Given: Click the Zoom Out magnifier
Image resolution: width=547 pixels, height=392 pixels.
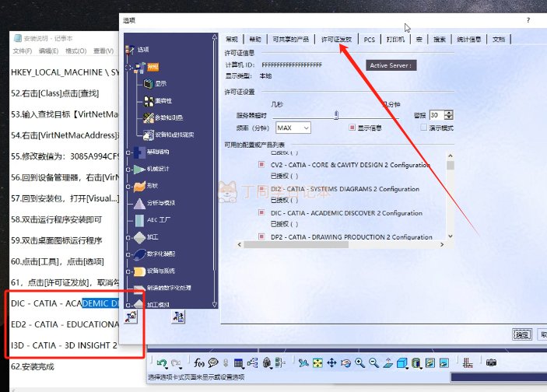Looking at the screenshot, I should click(373, 363).
